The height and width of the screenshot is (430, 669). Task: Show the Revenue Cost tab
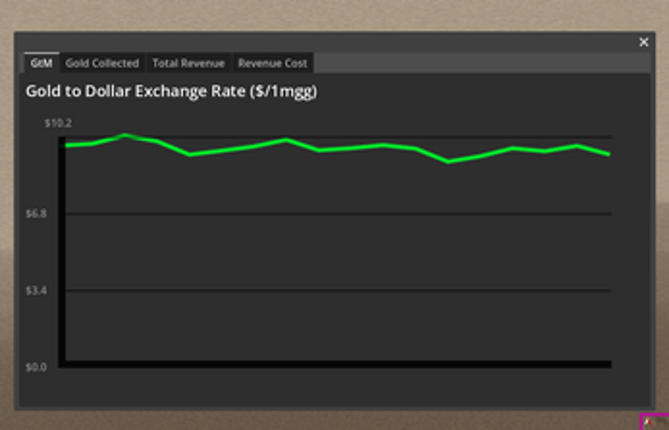point(273,63)
